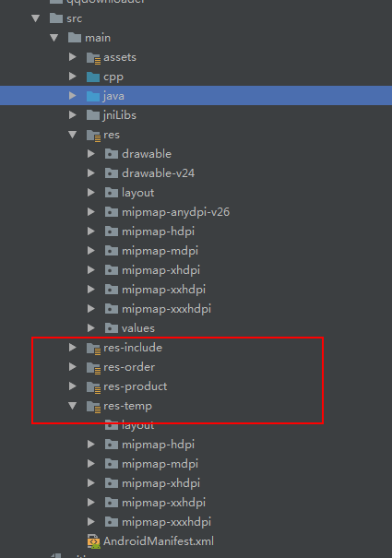Click the drawable-v24 folder icon
Viewport: 392px width, 558px height.
pyautogui.click(x=112, y=173)
